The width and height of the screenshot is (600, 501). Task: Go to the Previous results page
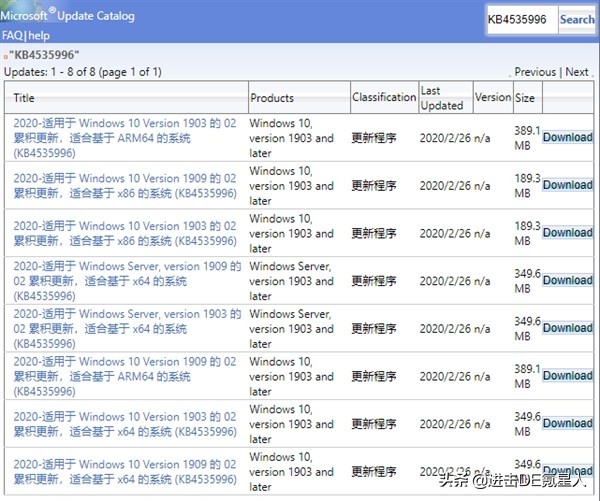pos(535,72)
